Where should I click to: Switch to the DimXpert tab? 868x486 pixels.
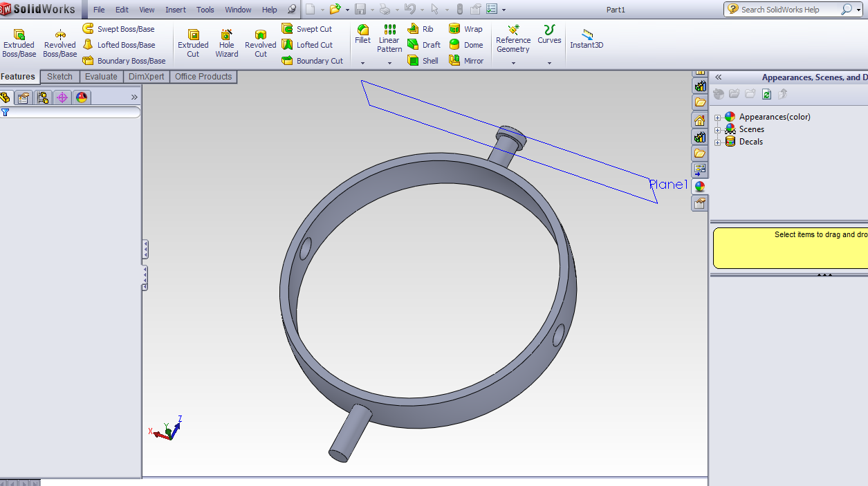pyautogui.click(x=146, y=77)
